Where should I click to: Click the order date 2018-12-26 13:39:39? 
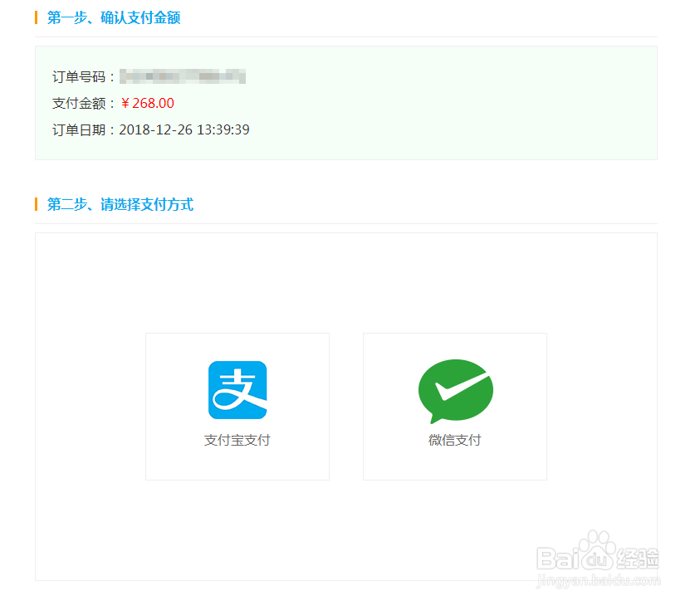[184, 129]
